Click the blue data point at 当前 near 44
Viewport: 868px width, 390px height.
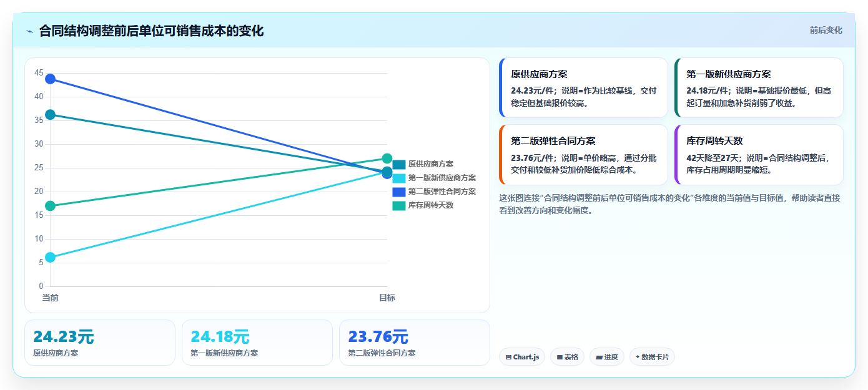[x=50, y=79]
